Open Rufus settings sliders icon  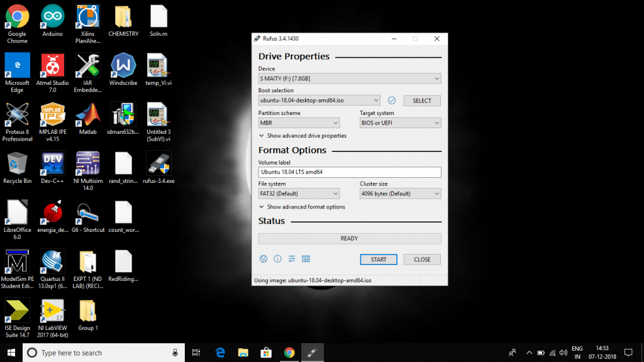click(292, 259)
